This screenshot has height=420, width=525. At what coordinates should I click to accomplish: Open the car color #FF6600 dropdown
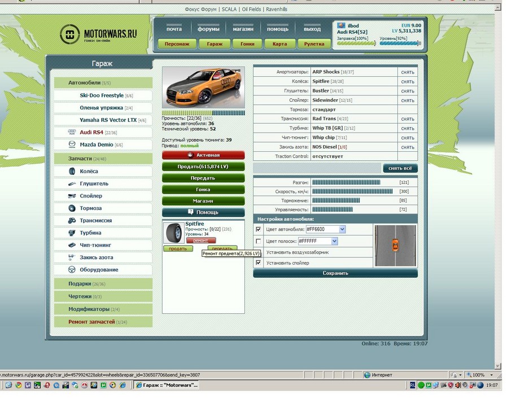tap(342, 229)
